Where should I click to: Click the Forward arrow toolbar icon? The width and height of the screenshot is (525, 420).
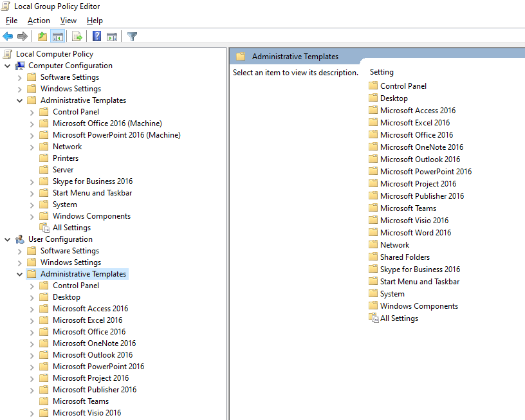23,36
